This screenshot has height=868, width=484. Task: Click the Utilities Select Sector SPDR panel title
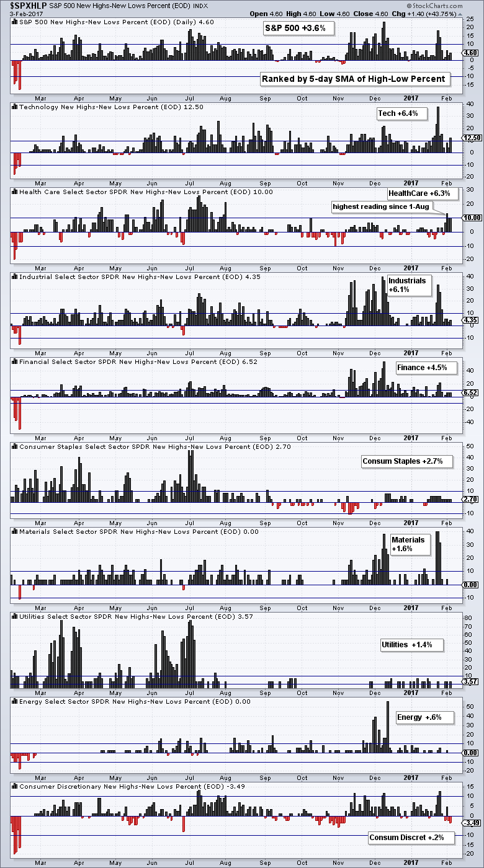pos(135,616)
